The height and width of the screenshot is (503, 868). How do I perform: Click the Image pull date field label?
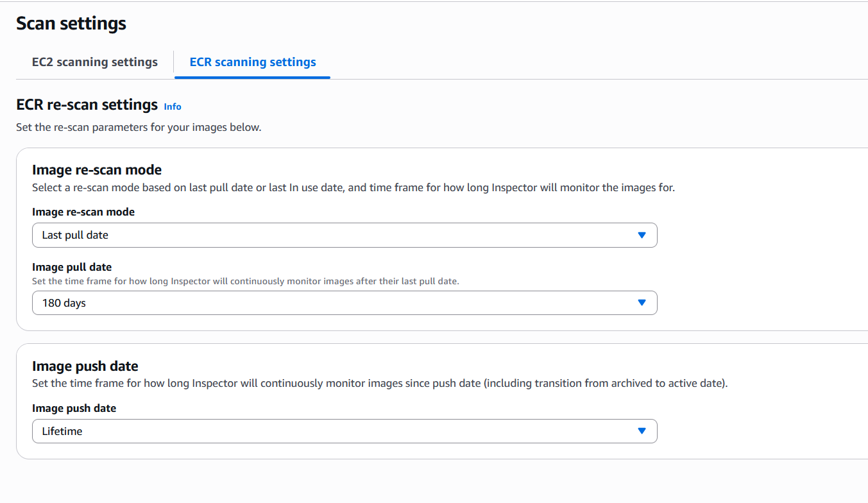pos(72,267)
